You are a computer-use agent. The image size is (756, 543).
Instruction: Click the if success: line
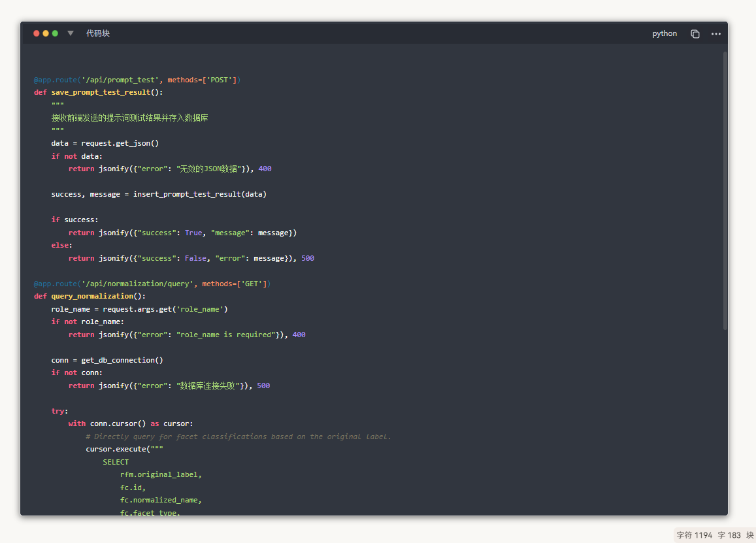click(74, 220)
